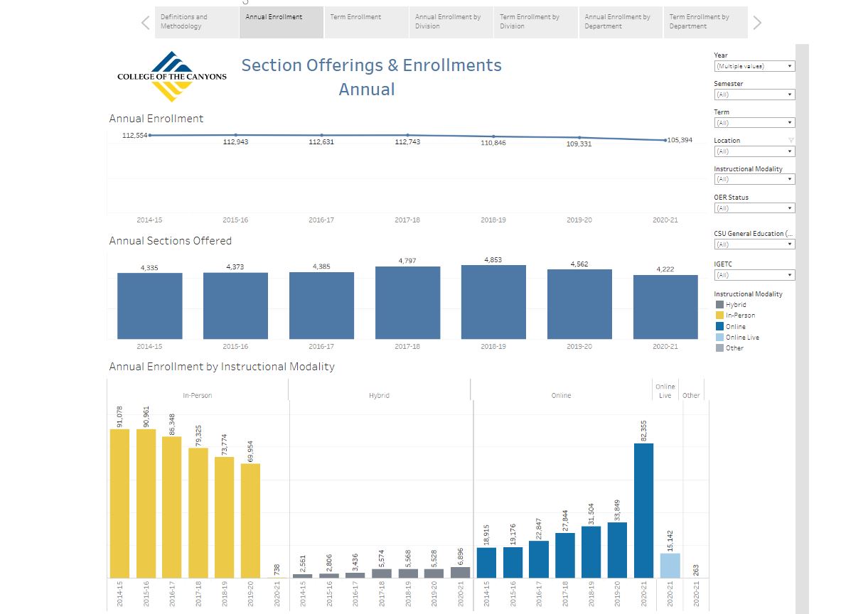Open the Annual Enrollment by Division tab
Viewport: 868px width, 614px height.
point(450,22)
